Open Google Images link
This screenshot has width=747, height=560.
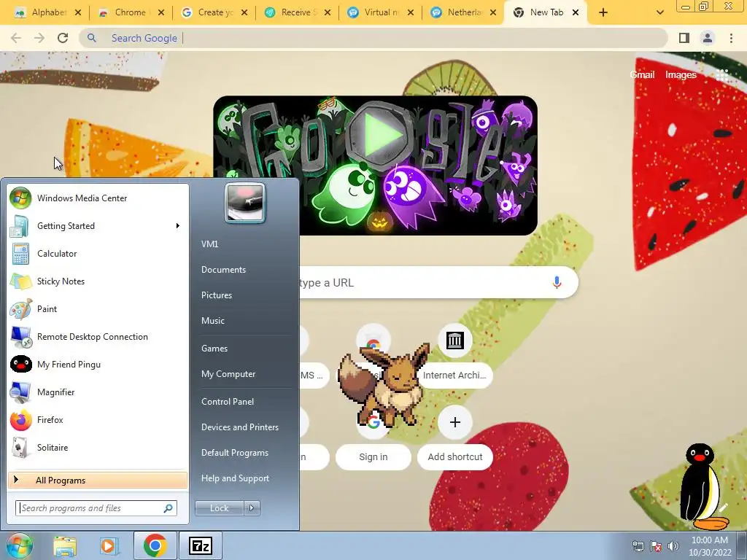click(x=681, y=75)
